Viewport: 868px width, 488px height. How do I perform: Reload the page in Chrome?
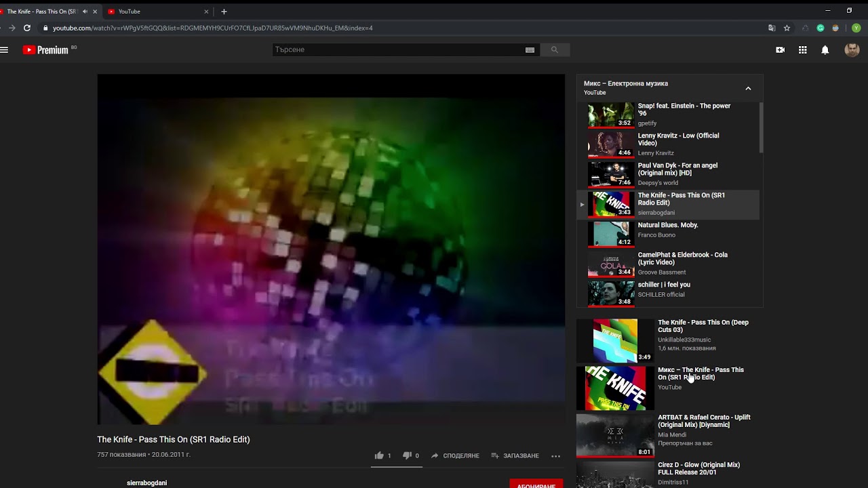[27, 28]
